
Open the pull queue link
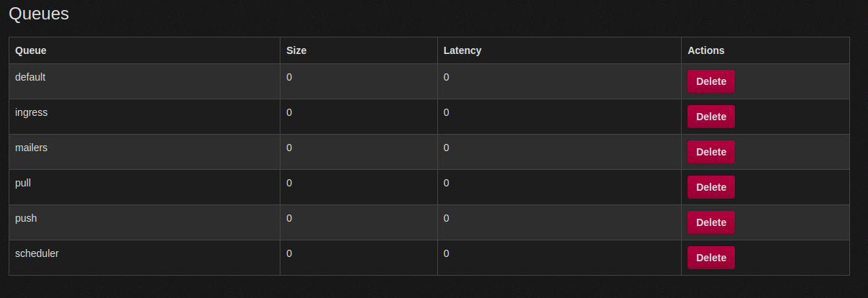point(23,183)
